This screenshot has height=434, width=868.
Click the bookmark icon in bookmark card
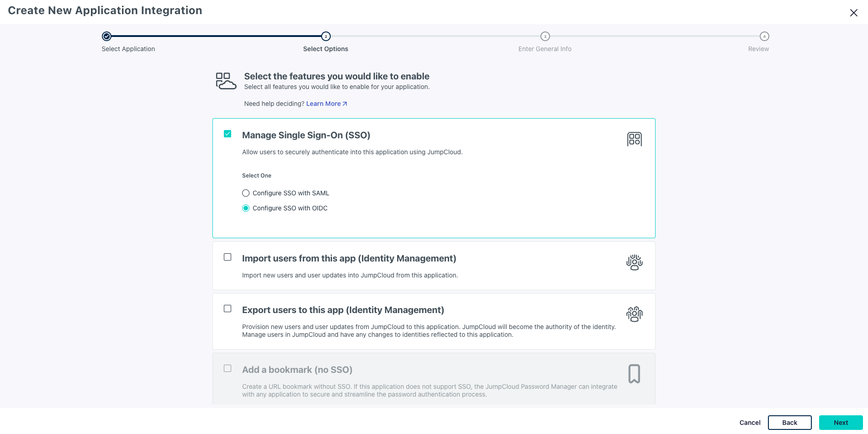coord(634,374)
